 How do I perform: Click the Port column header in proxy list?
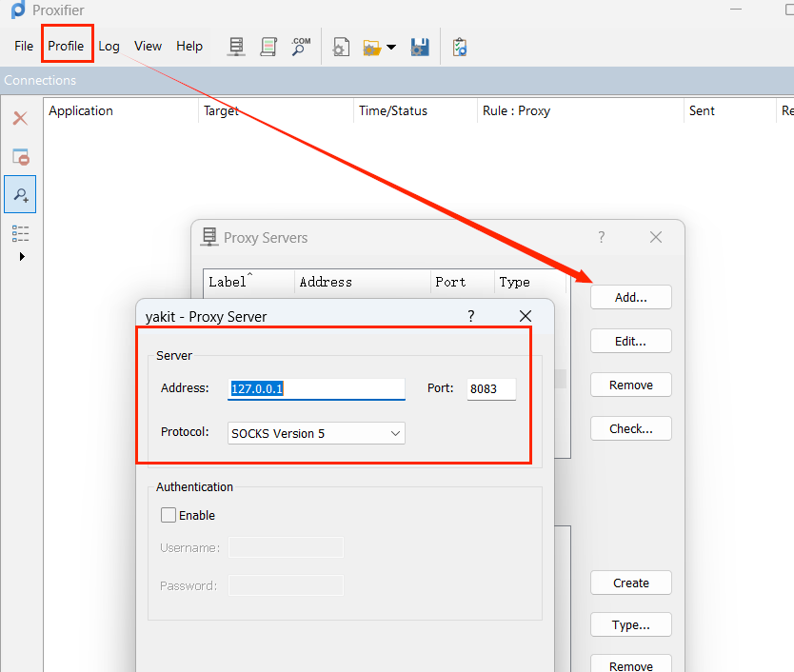462,282
